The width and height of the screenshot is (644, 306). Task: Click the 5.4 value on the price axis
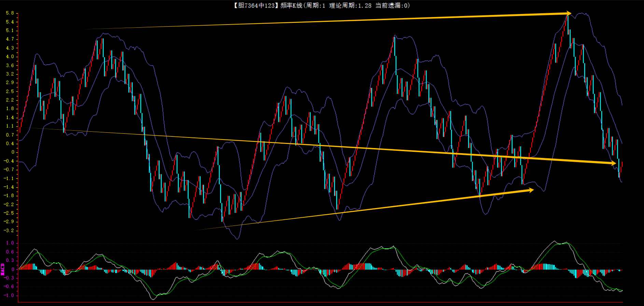click(x=10, y=22)
